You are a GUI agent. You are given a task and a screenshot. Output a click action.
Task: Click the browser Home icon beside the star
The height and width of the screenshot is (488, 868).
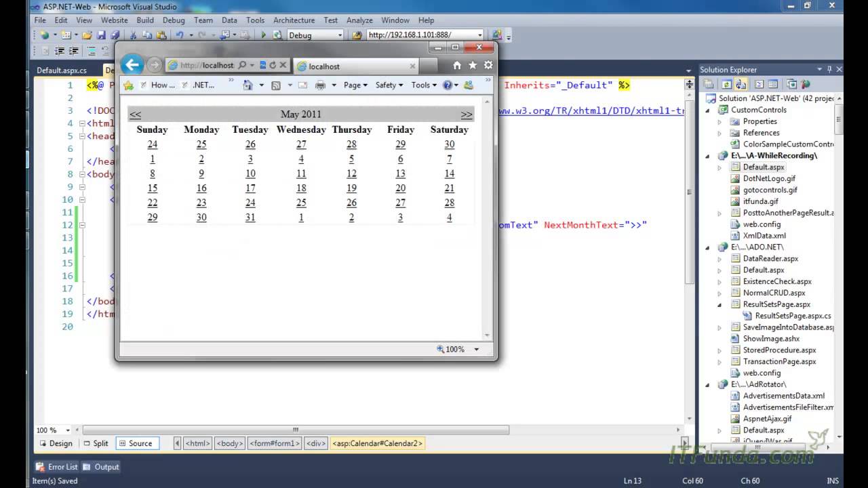tap(457, 65)
